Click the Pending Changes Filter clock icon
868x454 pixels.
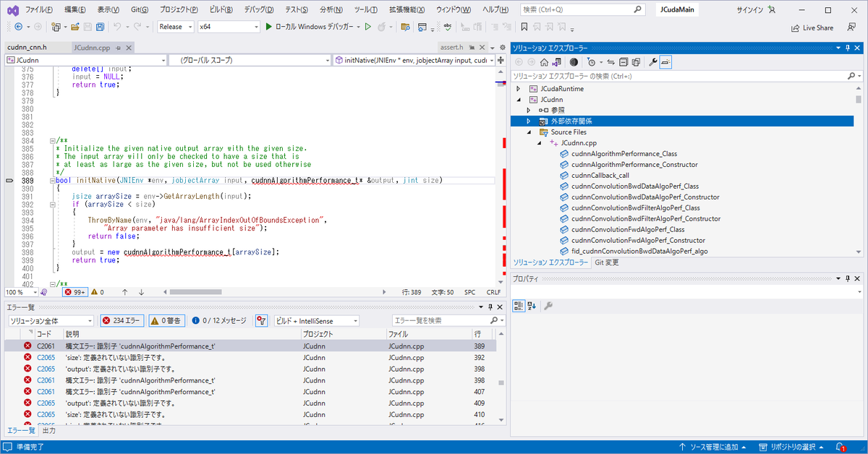click(592, 62)
